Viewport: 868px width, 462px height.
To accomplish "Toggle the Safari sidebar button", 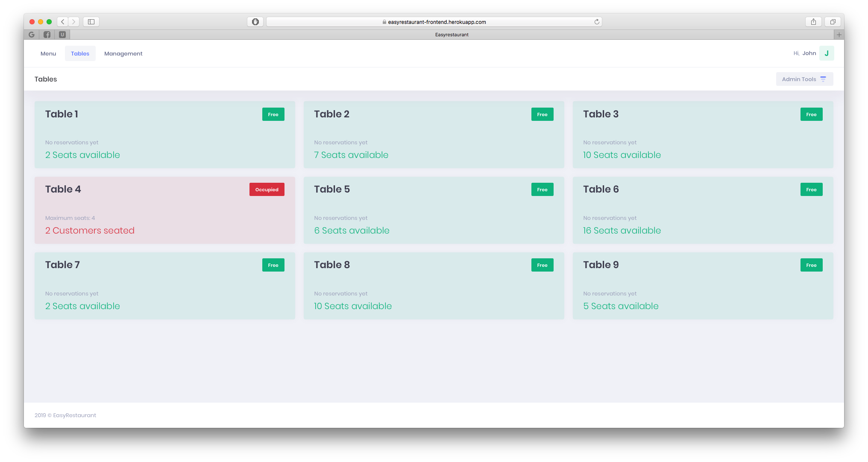I will tap(91, 22).
